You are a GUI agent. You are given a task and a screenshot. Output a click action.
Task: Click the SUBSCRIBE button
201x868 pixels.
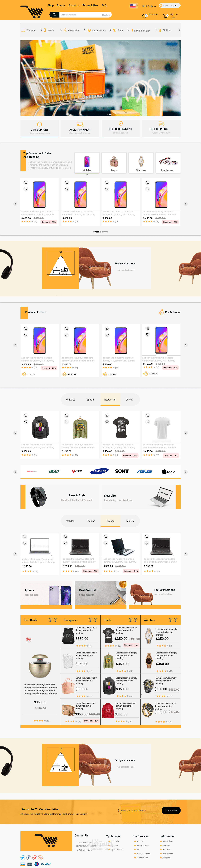171,810
